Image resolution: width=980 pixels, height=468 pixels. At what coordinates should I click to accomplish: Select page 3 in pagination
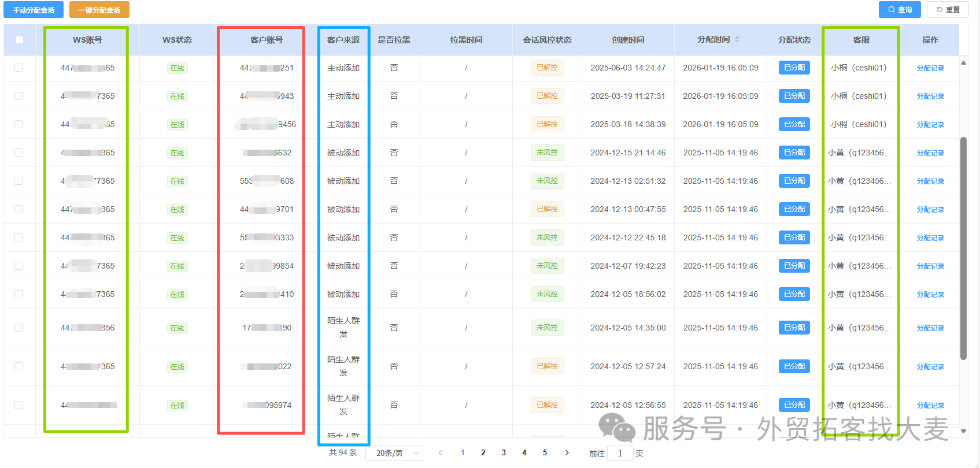coord(504,453)
